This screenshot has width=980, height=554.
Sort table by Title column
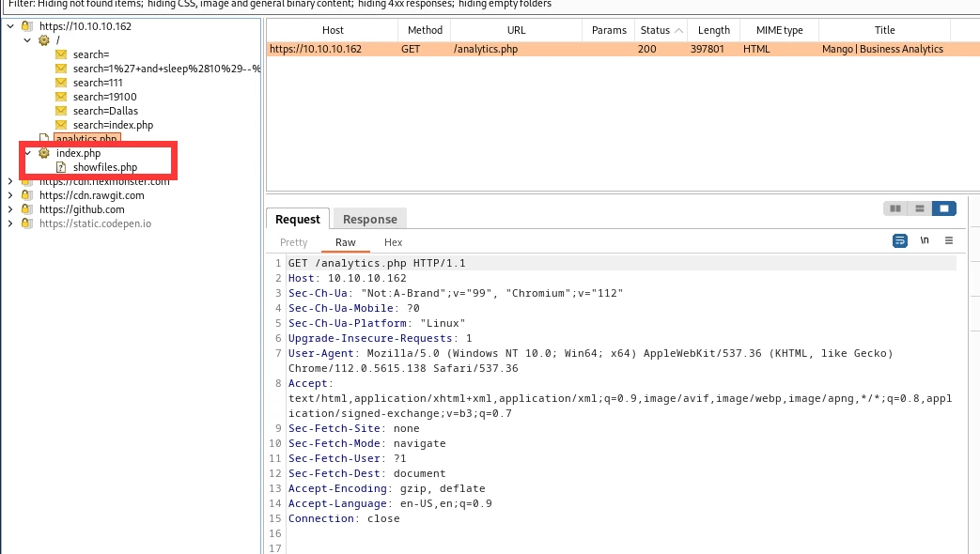884,30
